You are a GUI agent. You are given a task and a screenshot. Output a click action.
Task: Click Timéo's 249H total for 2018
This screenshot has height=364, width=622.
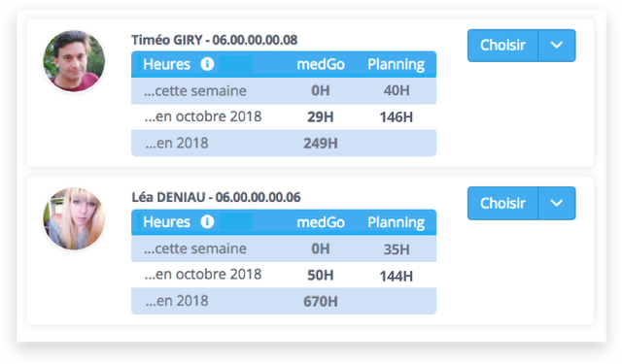point(321,144)
